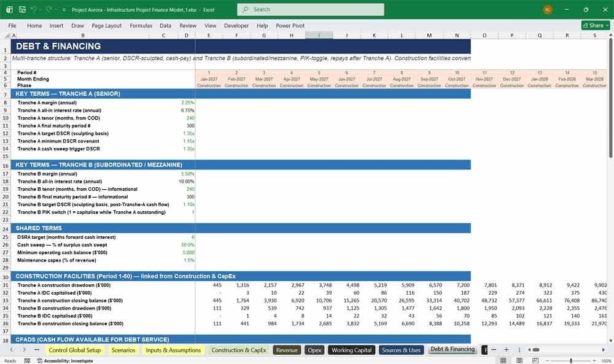
Task: Open Sources & Uses sheet tab
Action: click(401, 350)
